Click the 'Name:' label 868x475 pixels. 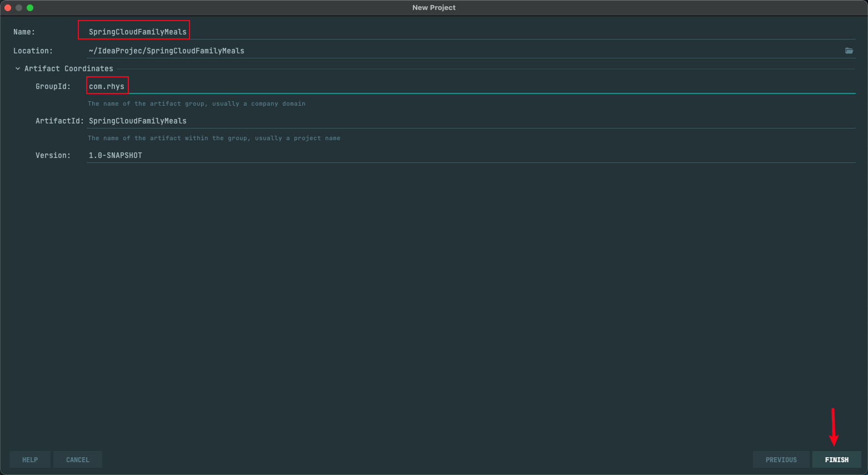coord(24,32)
